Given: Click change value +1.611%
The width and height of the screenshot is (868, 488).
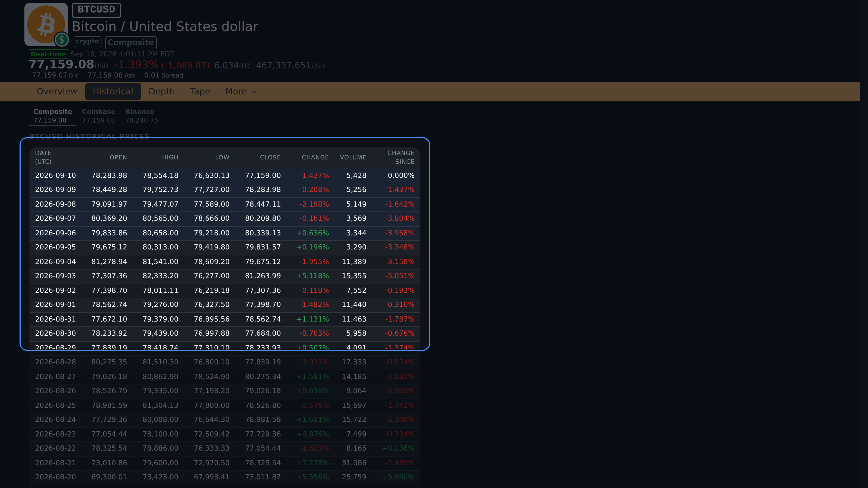Looking at the screenshot, I should [312, 420].
